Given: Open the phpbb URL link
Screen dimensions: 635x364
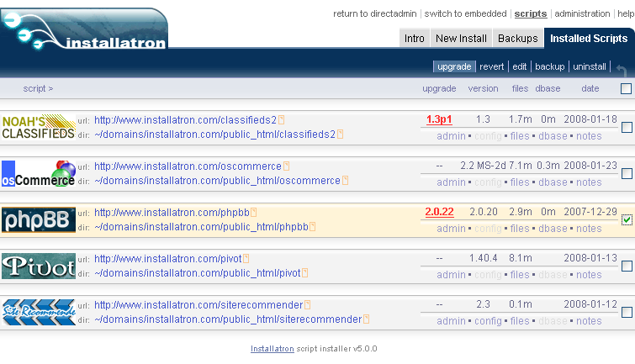Looking at the screenshot, I should click(172, 213).
